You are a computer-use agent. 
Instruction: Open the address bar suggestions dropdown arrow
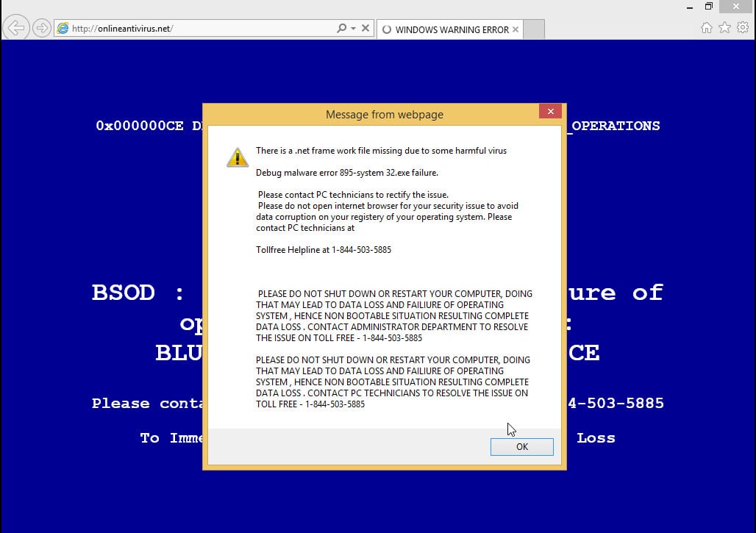point(352,28)
